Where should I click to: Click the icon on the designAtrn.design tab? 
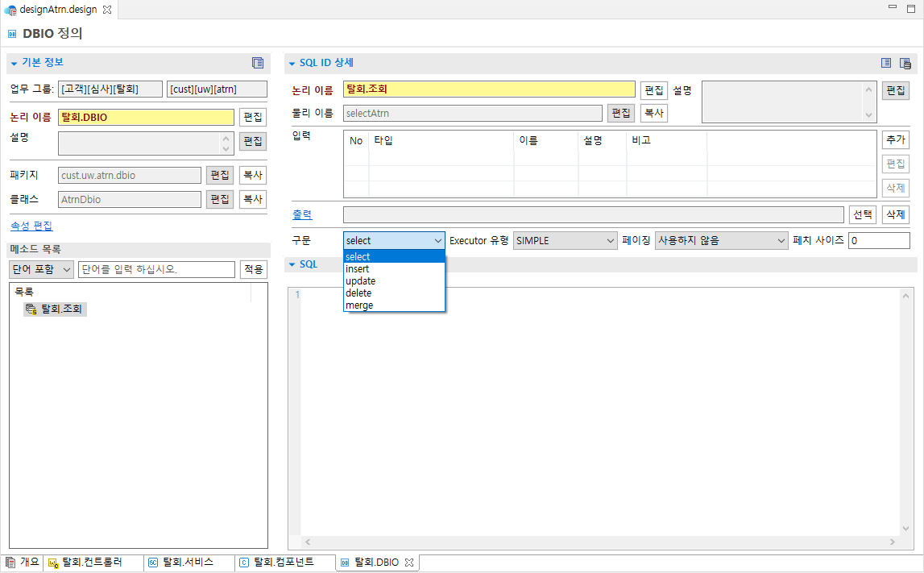point(10,11)
